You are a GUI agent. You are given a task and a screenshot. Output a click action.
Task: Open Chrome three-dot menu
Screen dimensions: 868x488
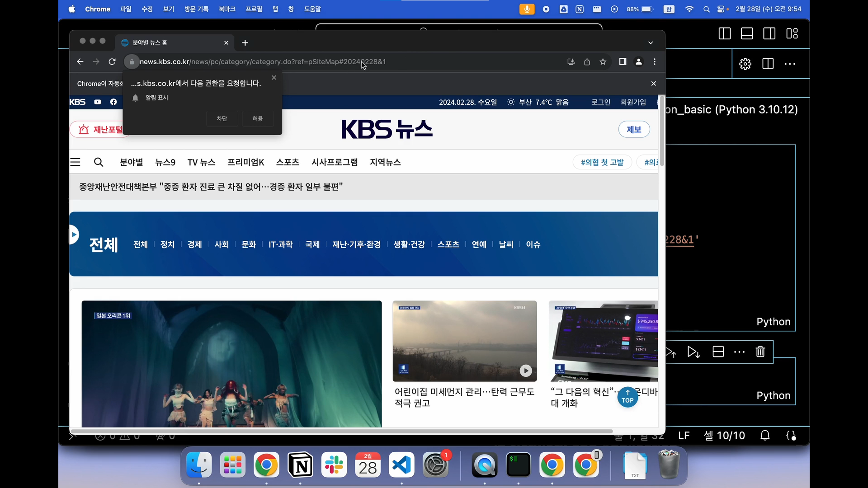click(x=655, y=62)
